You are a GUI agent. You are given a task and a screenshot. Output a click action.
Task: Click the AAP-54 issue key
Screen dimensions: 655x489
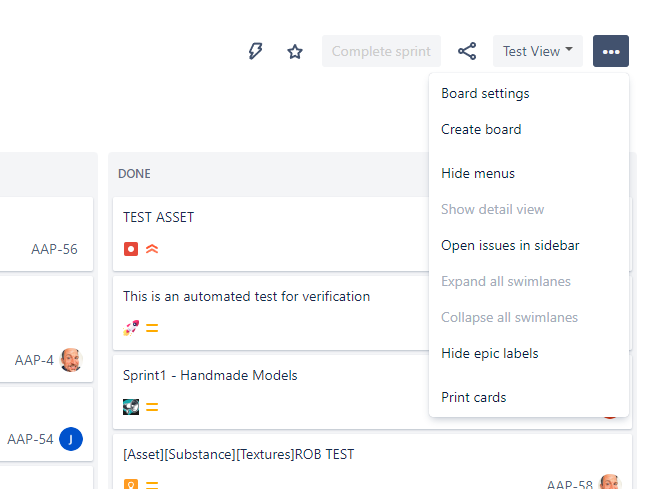tap(30, 439)
